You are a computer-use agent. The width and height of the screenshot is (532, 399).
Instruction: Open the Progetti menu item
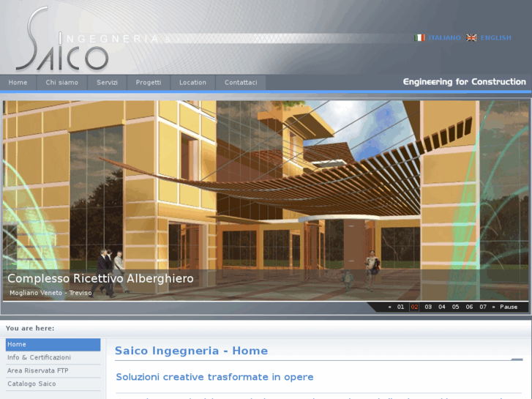point(149,83)
